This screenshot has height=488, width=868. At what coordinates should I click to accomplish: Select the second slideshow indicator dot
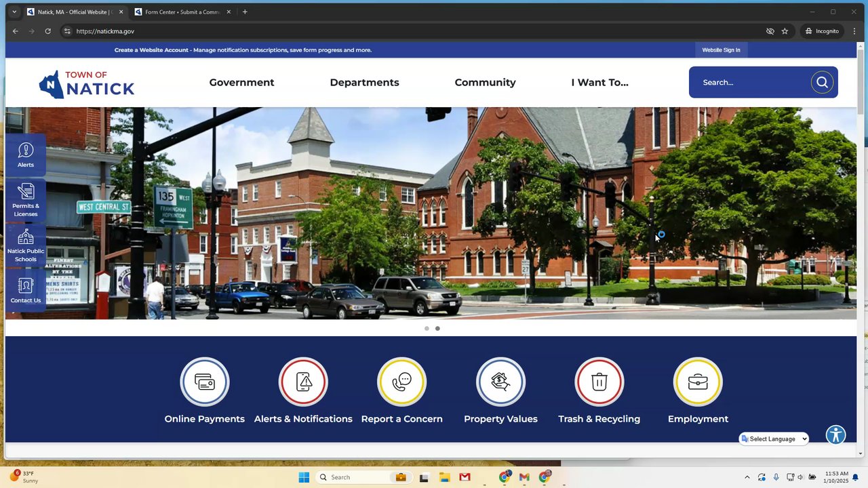pyautogui.click(x=437, y=329)
